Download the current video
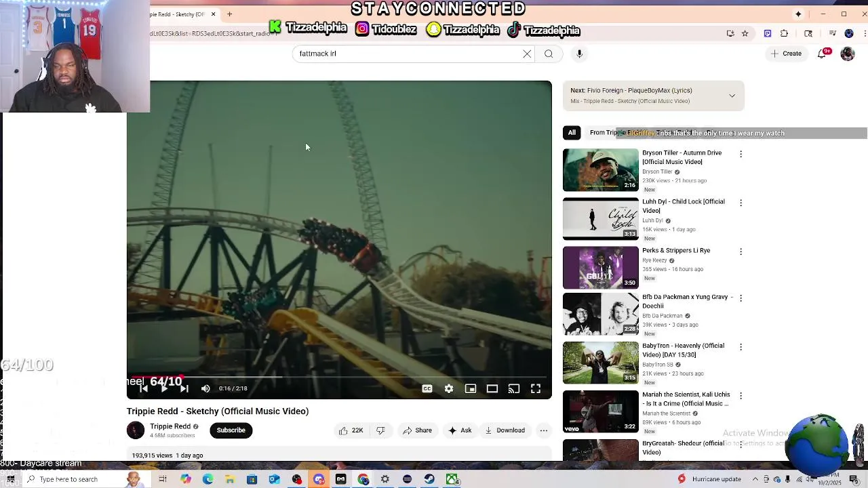This screenshot has width=868, height=488. [x=505, y=430]
